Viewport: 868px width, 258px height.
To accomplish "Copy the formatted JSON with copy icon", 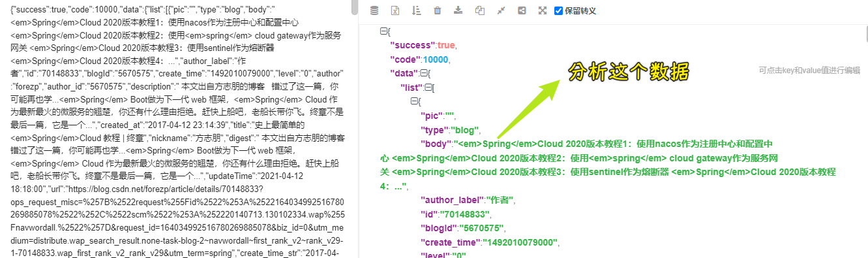I will pos(479,10).
